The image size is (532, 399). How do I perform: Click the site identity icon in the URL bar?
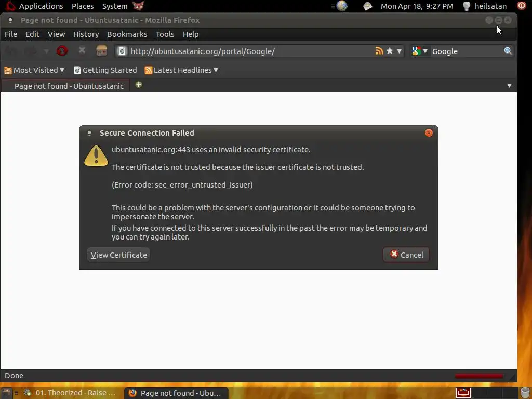pyautogui.click(x=122, y=51)
